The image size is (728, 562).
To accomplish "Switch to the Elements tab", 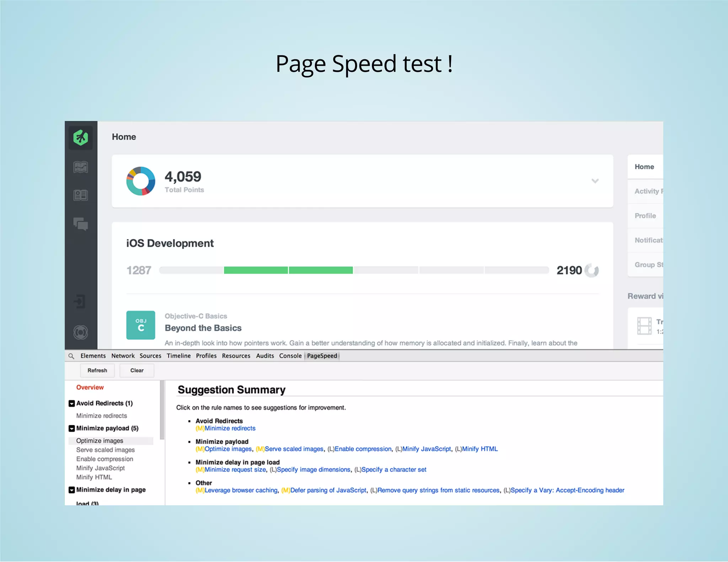I will (93, 356).
